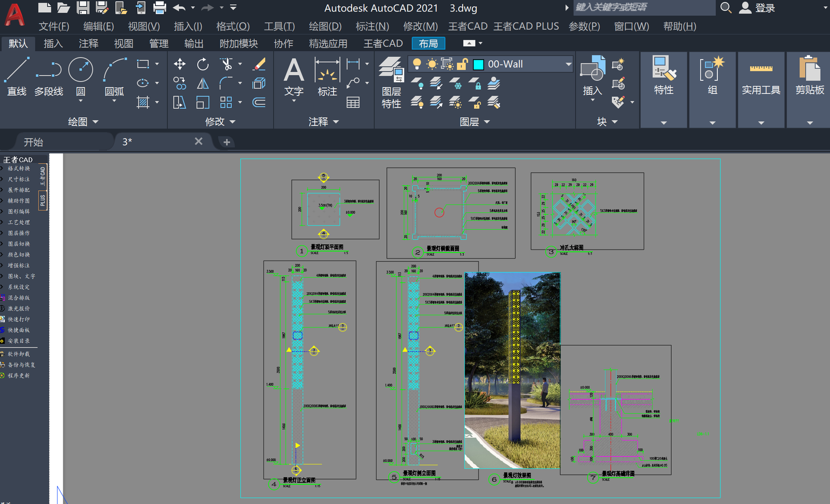Open the Rectangle tool dropdown arrow
The image size is (830, 504).
click(157, 64)
